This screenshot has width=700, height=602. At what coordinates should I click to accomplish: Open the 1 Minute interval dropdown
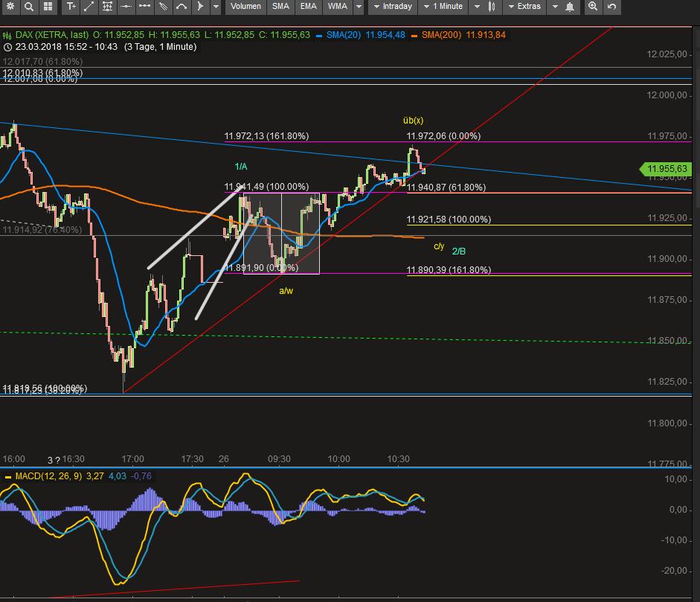tap(444, 6)
